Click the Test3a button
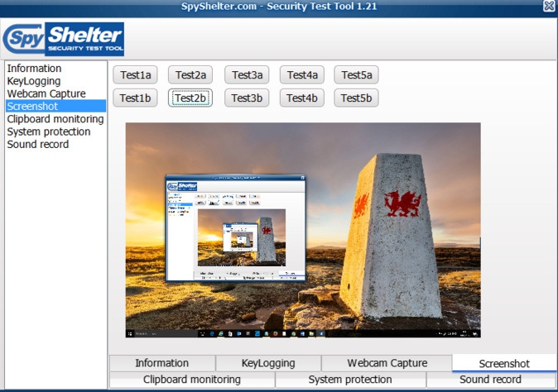Image resolution: width=558 pixels, height=392 pixels. coord(247,74)
